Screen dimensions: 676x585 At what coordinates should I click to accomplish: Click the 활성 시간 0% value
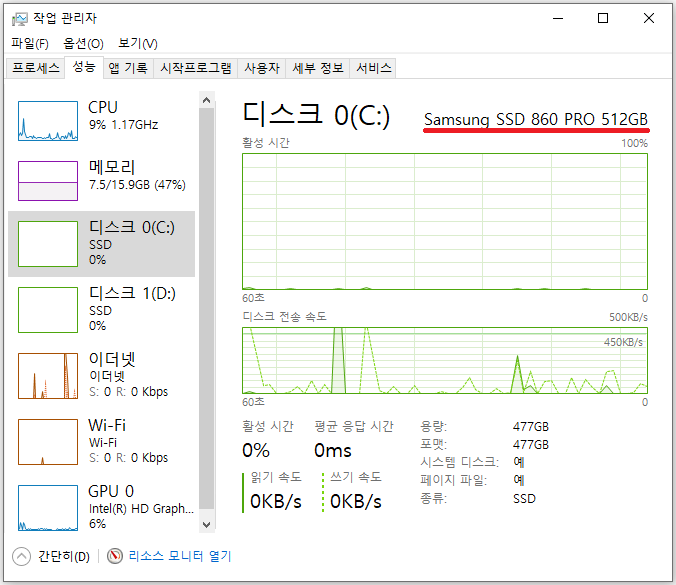[256, 450]
